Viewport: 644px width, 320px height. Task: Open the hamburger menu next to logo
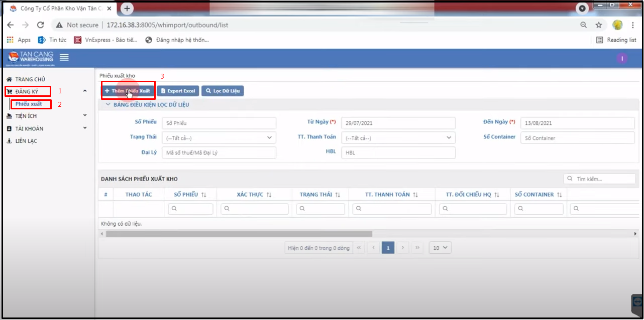pos(64,58)
